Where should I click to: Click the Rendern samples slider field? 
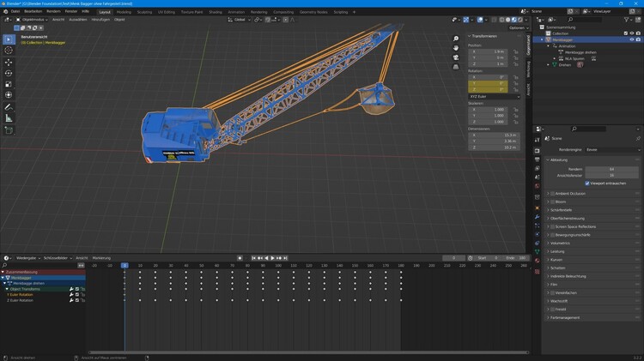coord(612,169)
